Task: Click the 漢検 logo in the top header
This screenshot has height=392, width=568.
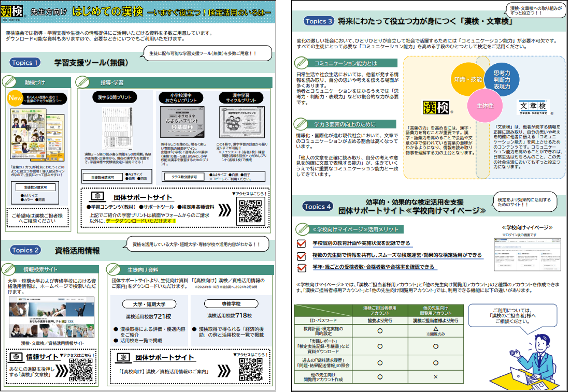Action: 12,12
